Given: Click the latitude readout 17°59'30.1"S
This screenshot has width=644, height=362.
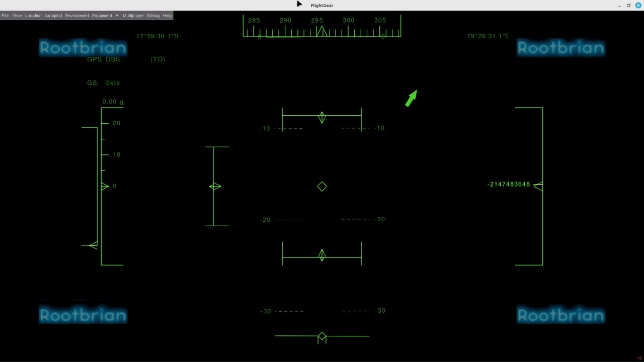Looking at the screenshot, I should click(157, 36).
